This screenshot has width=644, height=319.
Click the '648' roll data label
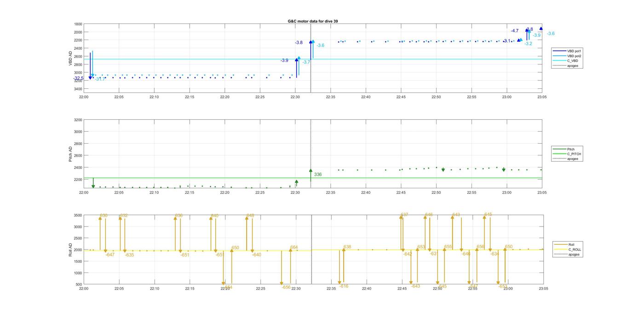pyautogui.click(x=250, y=215)
